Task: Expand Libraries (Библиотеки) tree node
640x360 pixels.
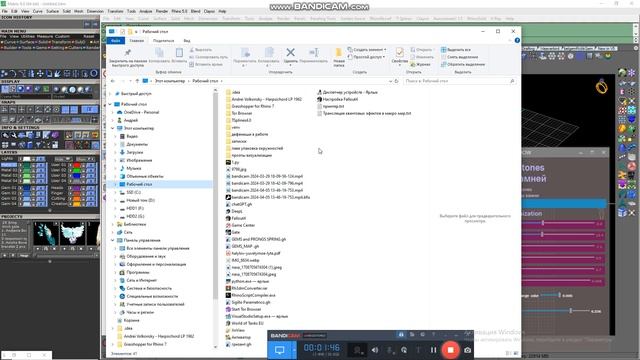Action: 113,224
